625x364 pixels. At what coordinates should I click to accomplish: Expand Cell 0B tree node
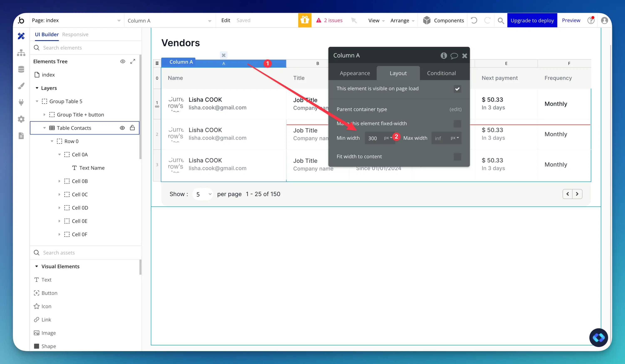click(59, 181)
